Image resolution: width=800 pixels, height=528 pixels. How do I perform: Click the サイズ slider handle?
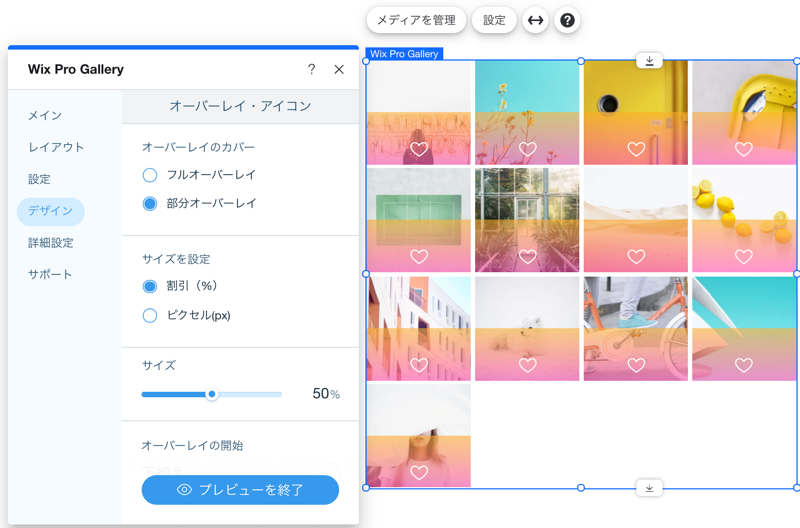211,394
